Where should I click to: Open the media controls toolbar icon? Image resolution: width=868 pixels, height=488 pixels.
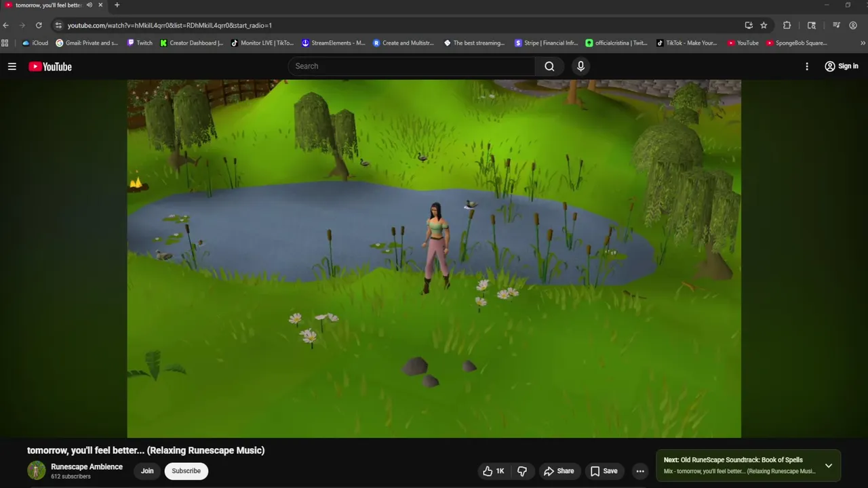836,25
